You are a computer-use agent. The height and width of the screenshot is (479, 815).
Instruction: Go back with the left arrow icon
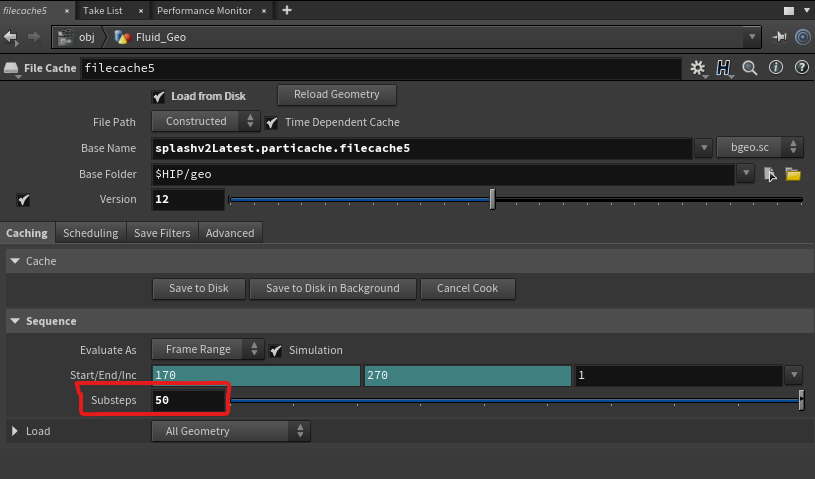10,37
